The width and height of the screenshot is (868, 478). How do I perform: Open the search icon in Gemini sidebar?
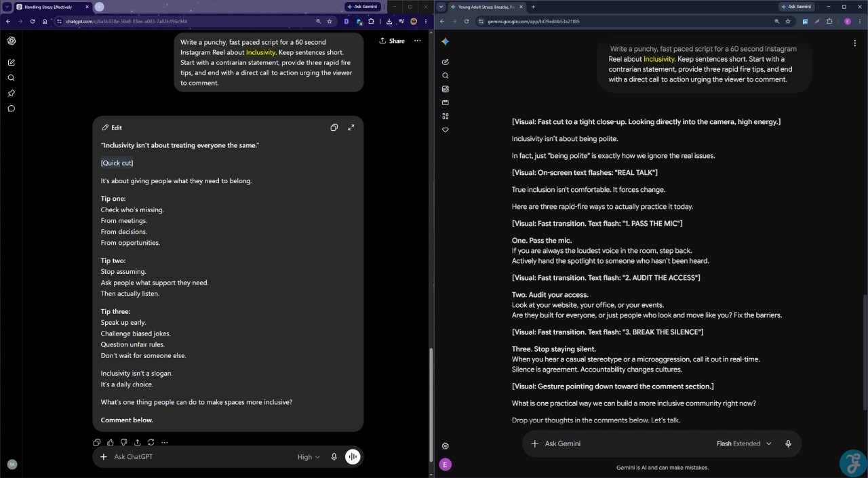coord(446,75)
